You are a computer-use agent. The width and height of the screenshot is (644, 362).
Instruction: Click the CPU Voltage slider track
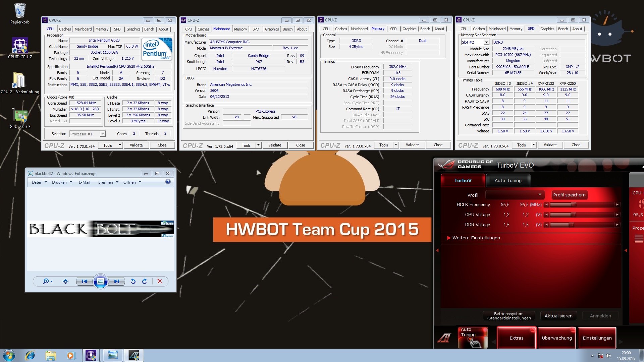pos(582,215)
